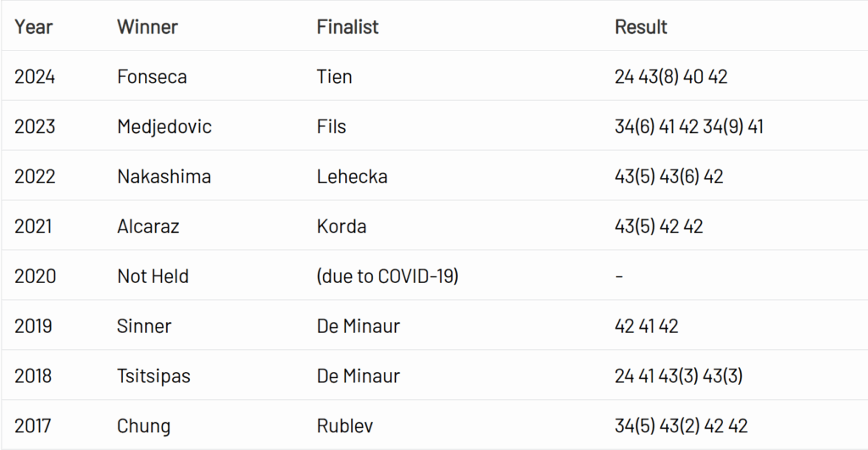Select the 2019 winner Sinner
Screen dimensions: 868x450
(144, 327)
